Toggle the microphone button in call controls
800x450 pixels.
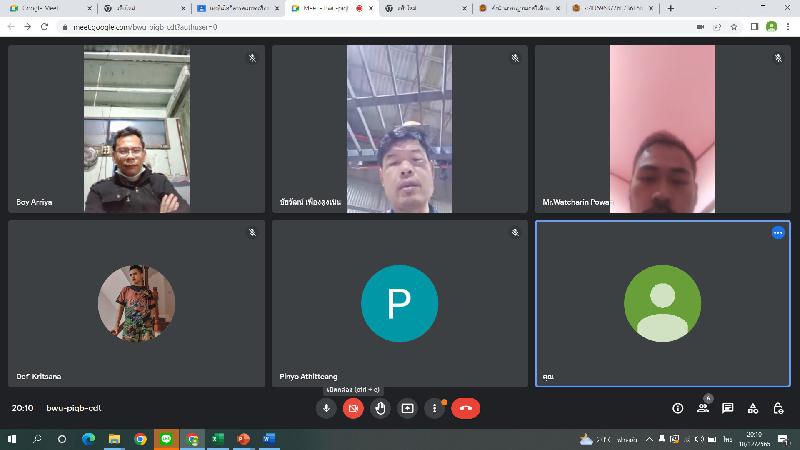326,408
